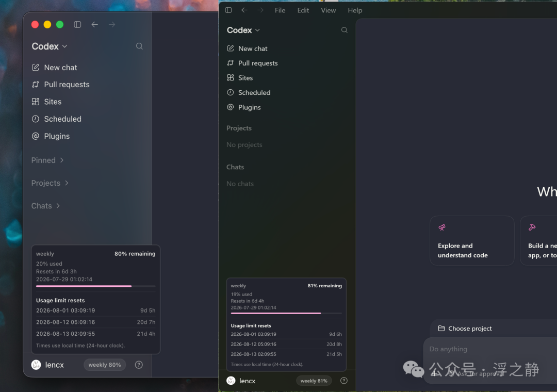Image resolution: width=557 pixels, height=392 pixels.
Task: Toggle the sidebar in the macOS Codex window
Action: (x=77, y=25)
